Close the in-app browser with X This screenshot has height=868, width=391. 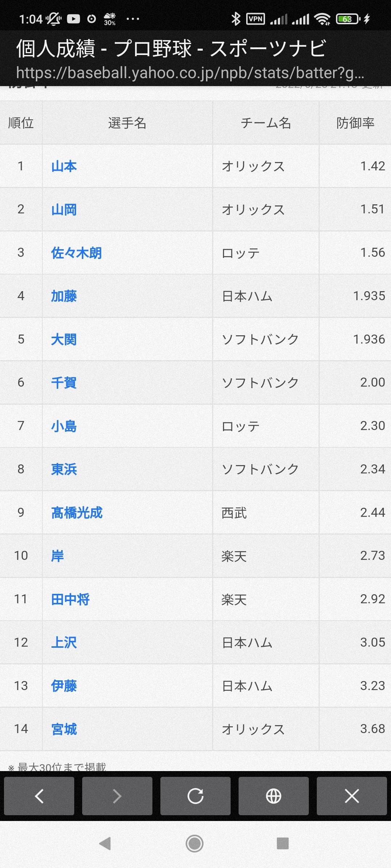tap(352, 796)
